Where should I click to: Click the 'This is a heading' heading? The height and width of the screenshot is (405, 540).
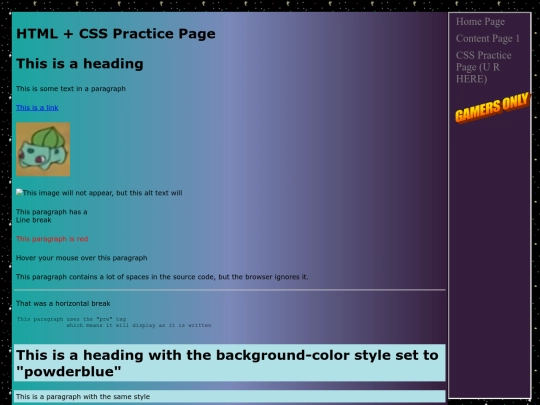(x=80, y=64)
